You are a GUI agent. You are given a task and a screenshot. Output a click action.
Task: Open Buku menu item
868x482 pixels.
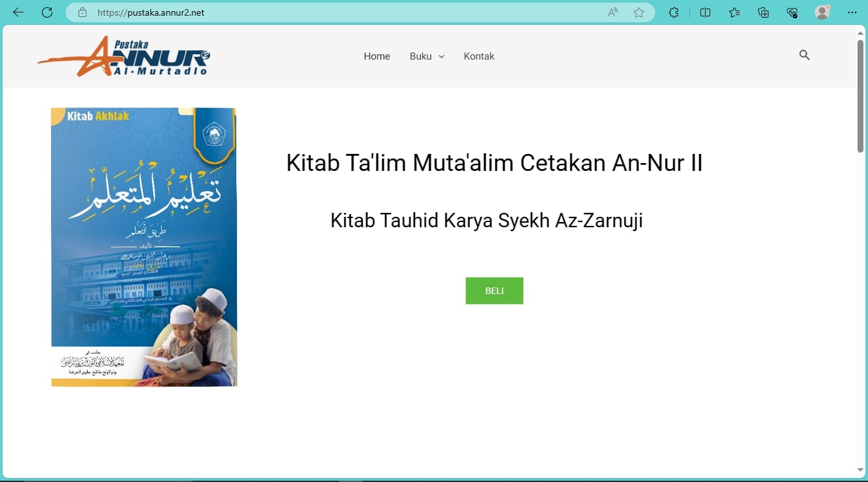421,56
